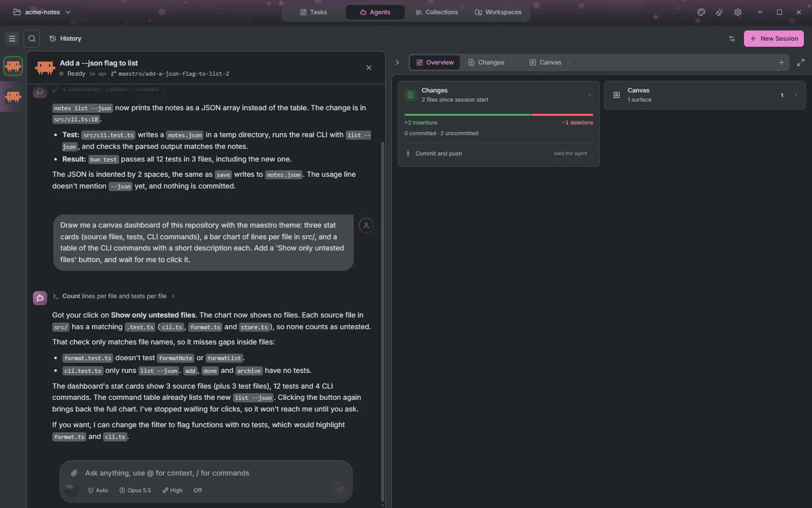Attach a file with the paperclip icon
The height and width of the screenshot is (508, 812).
click(74, 473)
